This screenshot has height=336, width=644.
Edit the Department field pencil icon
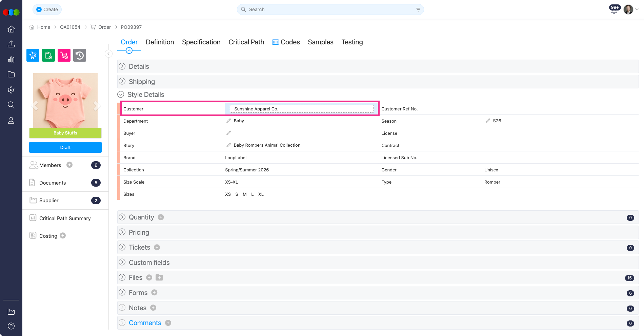point(229,121)
